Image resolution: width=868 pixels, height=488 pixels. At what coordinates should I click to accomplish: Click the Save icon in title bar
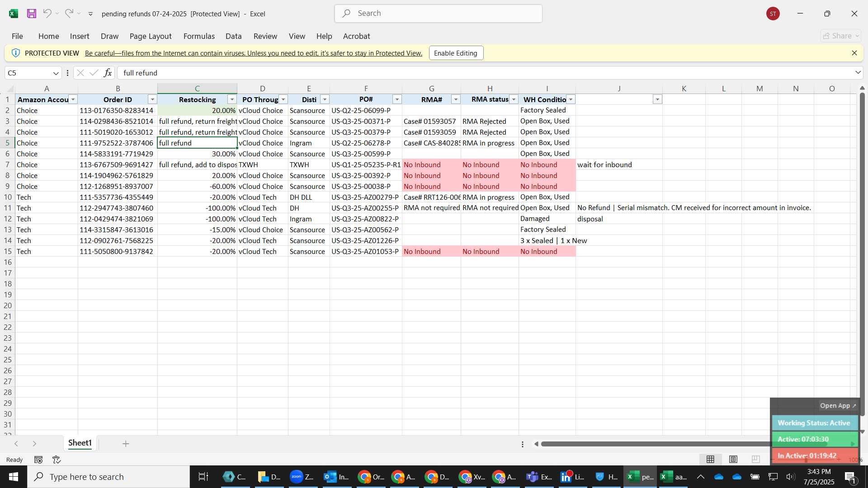click(x=32, y=14)
